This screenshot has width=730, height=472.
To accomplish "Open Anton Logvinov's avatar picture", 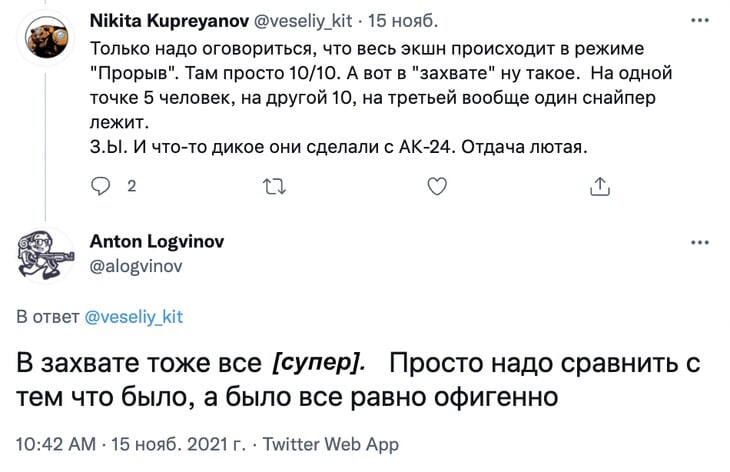I will point(46,255).
